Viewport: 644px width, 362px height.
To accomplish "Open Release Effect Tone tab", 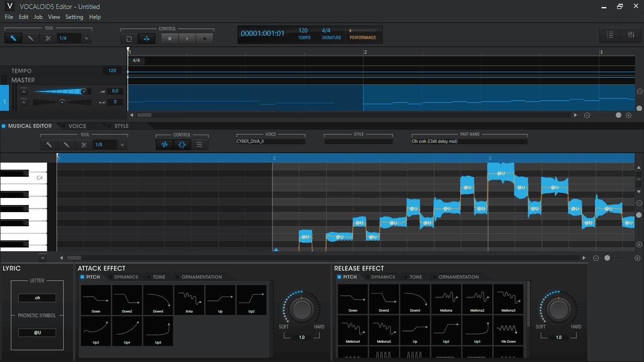I will [x=416, y=277].
